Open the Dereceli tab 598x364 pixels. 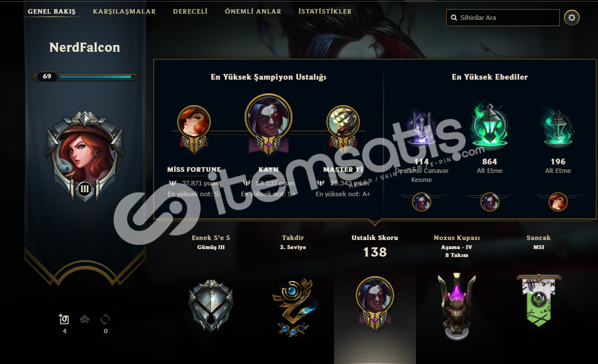tap(190, 11)
